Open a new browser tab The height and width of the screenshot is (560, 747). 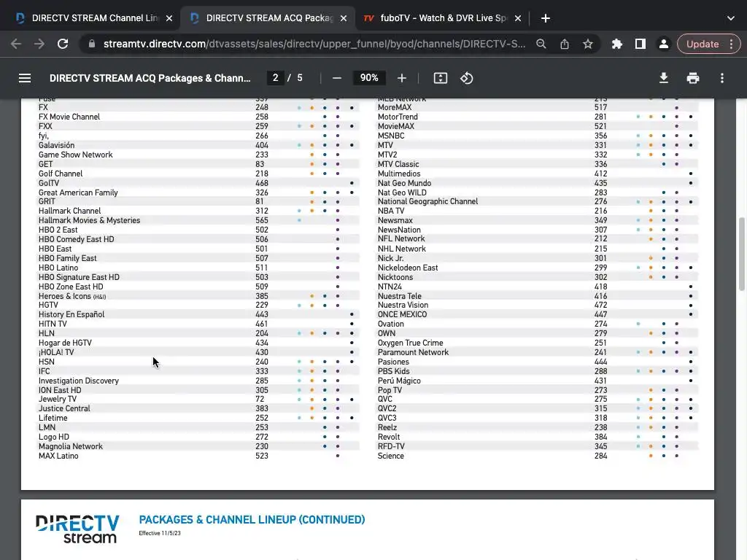tap(546, 18)
